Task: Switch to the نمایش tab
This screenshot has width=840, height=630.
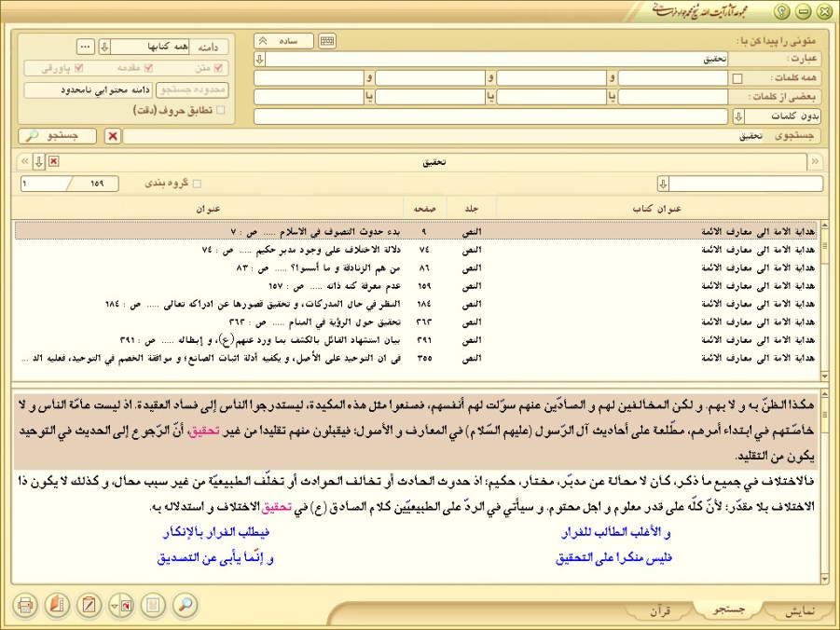Action: [799, 611]
